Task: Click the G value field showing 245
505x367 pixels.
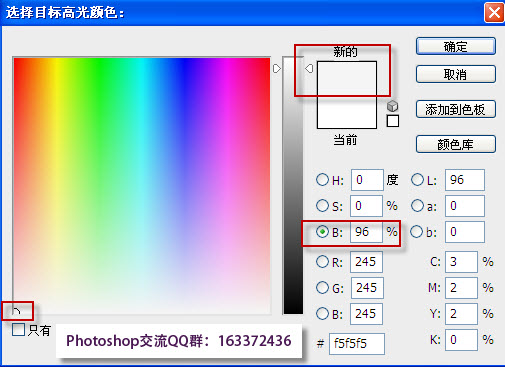Action: tap(367, 288)
